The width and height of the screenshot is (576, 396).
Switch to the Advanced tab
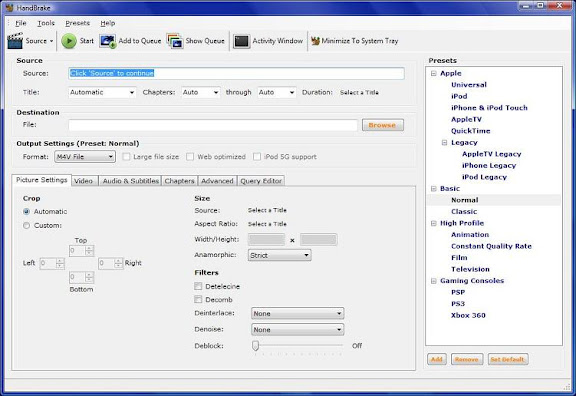click(x=217, y=181)
